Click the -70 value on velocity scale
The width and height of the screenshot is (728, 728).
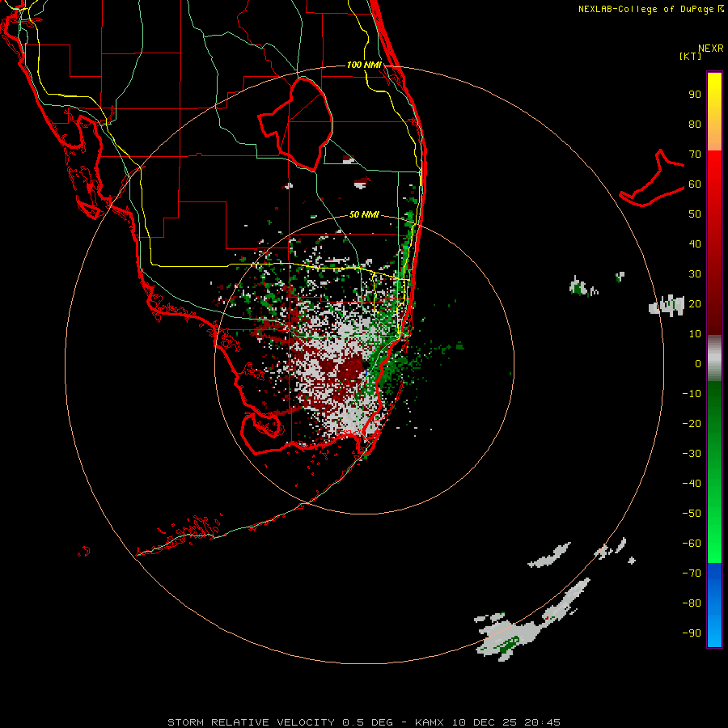692,574
